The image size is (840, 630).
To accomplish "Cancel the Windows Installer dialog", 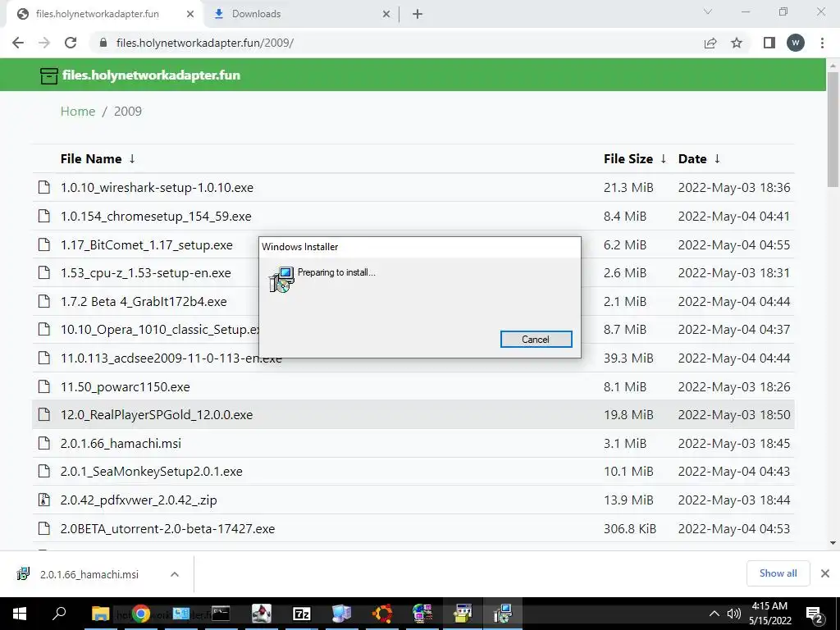I will pyautogui.click(x=536, y=339).
